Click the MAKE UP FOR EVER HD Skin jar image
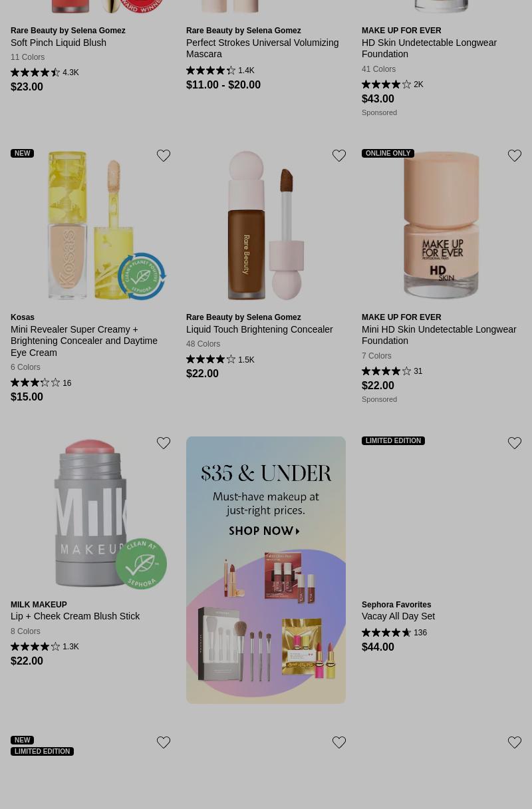Image resolution: width=532 pixels, height=809 pixels. point(442,226)
